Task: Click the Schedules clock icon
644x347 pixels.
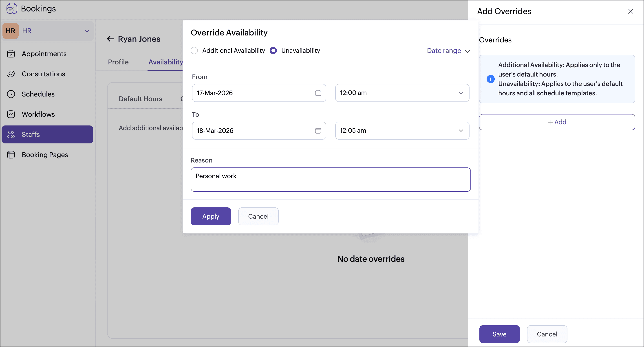Action: click(x=11, y=94)
